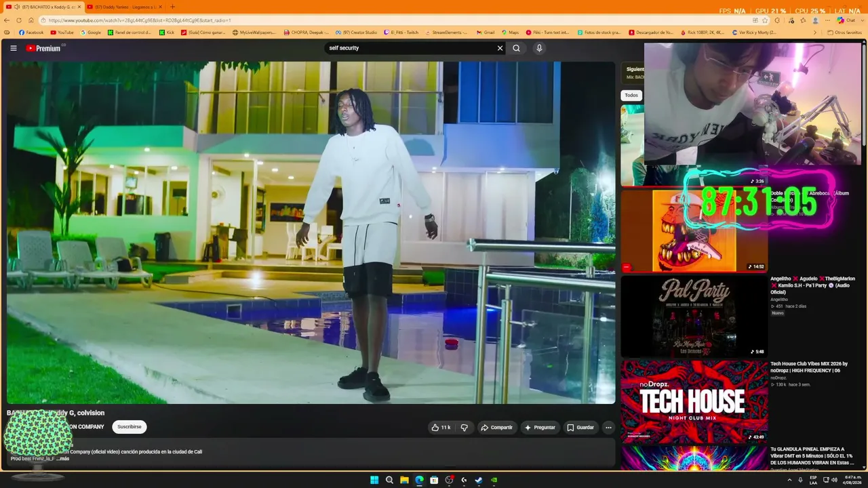Screen dimensions: 868x488
Task: Open the Gmail bookmark
Action: point(486,33)
